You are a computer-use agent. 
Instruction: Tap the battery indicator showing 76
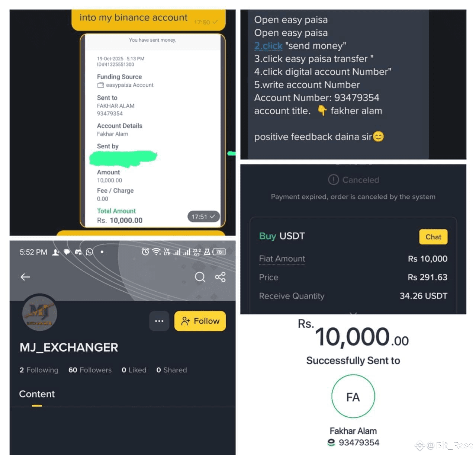point(219,252)
